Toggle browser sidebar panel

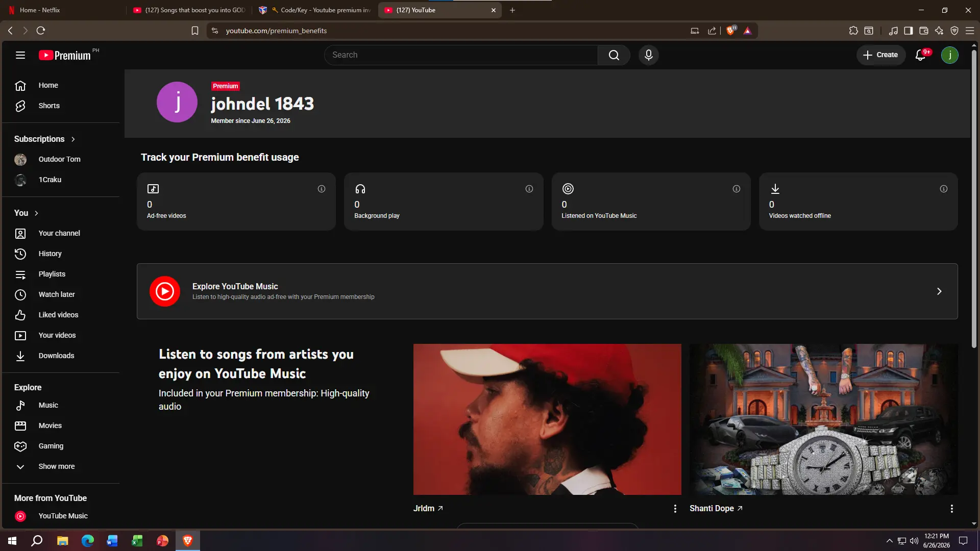coord(909,31)
